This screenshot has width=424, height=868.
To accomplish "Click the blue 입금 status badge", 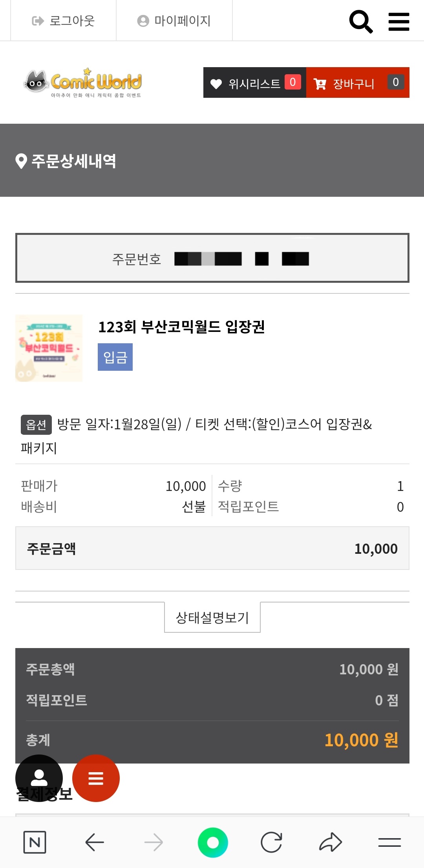I will pos(115,357).
